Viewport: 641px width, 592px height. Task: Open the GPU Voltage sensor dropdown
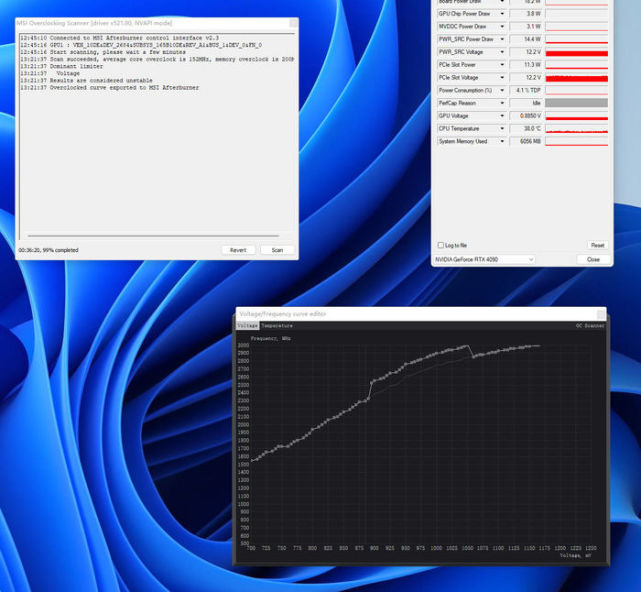(502, 116)
